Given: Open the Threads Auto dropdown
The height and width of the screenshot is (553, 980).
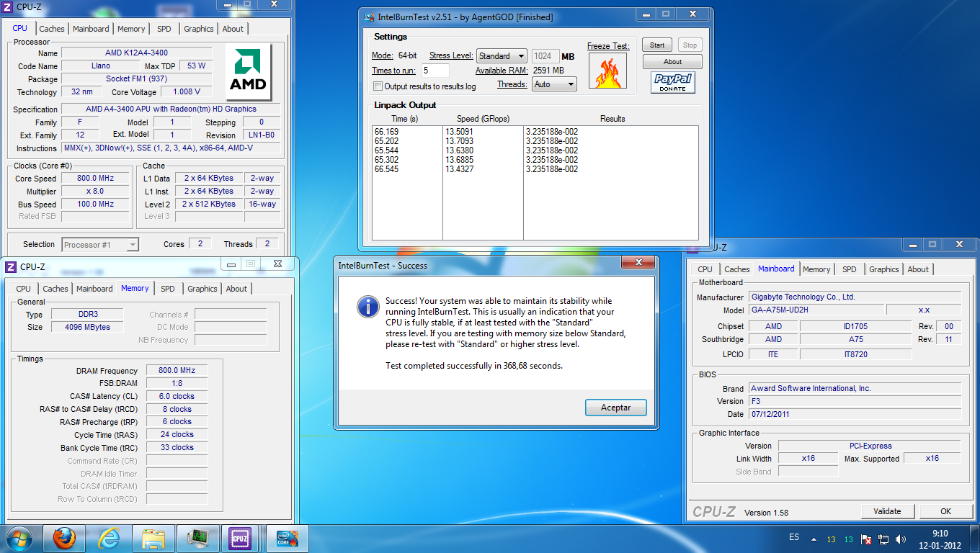Looking at the screenshot, I should coord(554,84).
